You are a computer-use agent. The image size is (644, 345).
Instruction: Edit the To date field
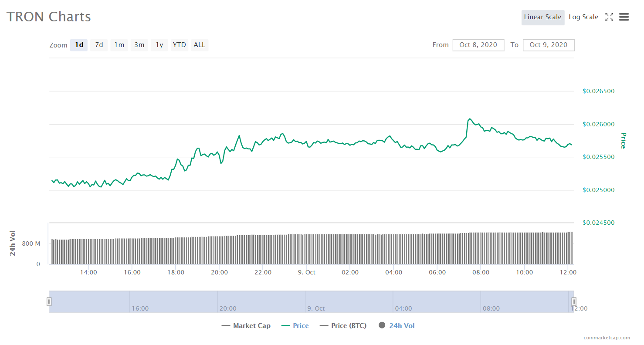coord(549,45)
